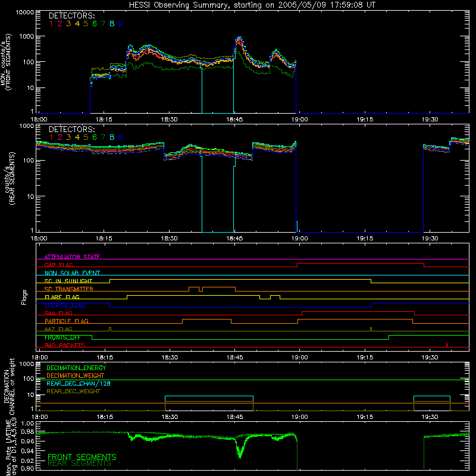Click the SAA_FLAG label
The height and width of the screenshot is (476, 476).
tap(58, 313)
